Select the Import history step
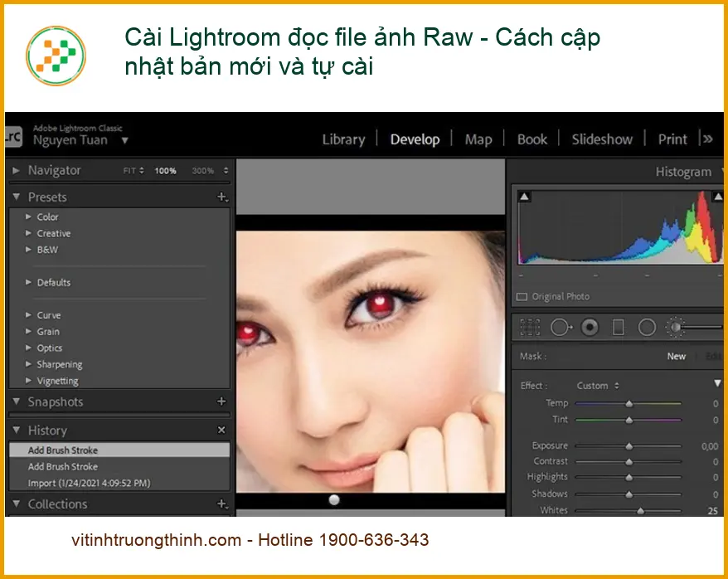Image resolution: width=728 pixels, height=579 pixels. click(119, 483)
